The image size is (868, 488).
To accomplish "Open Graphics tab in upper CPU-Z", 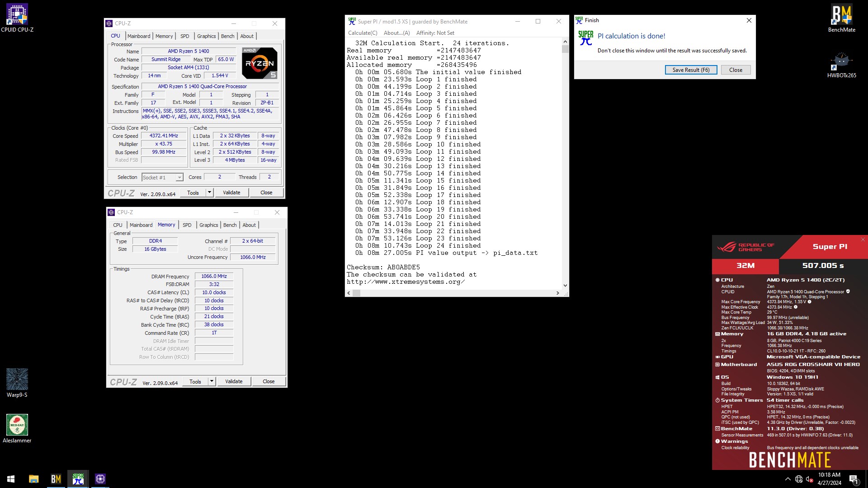I will (x=207, y=36).
